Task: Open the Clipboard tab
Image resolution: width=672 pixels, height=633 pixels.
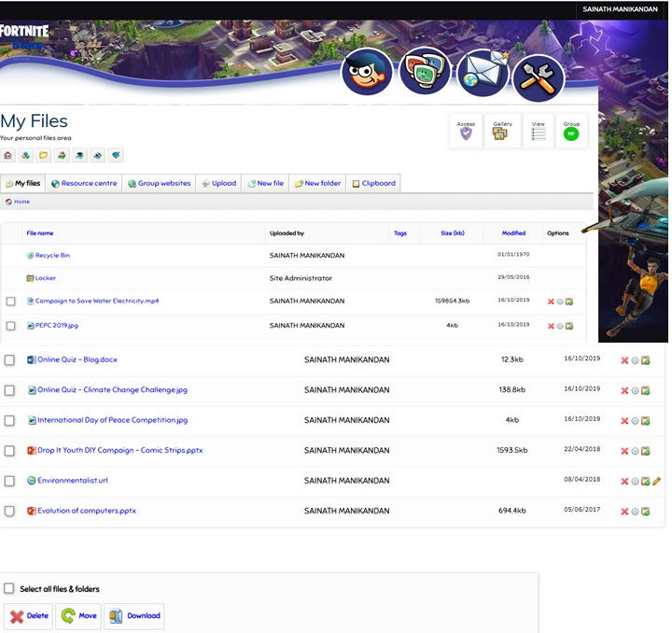Action: [373, 183]
